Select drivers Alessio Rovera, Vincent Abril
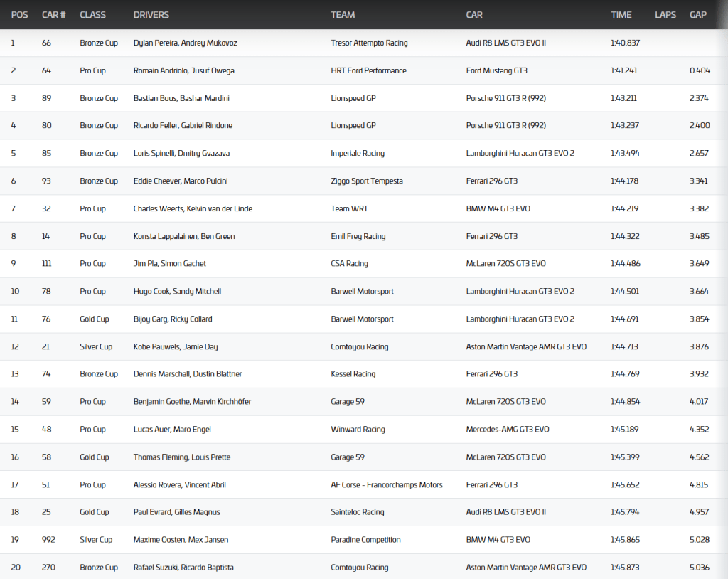Viewport: 728px width, 579px height. tap(180, 484)
